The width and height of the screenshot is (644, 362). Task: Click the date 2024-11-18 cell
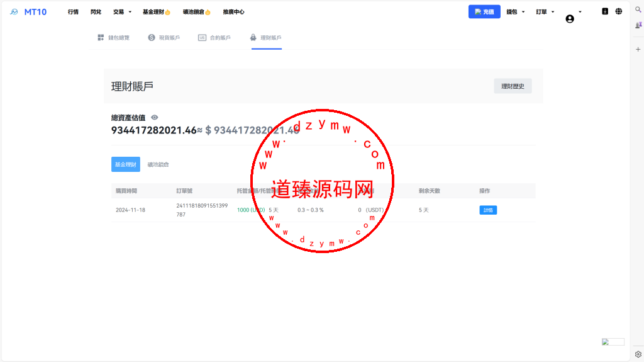click(131, 210)
